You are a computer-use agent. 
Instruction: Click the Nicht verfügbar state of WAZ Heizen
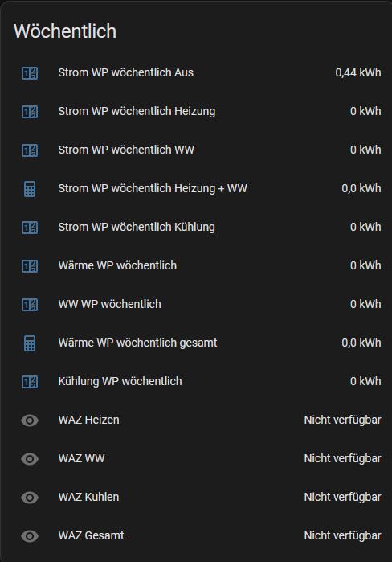(x=342, y=420)
